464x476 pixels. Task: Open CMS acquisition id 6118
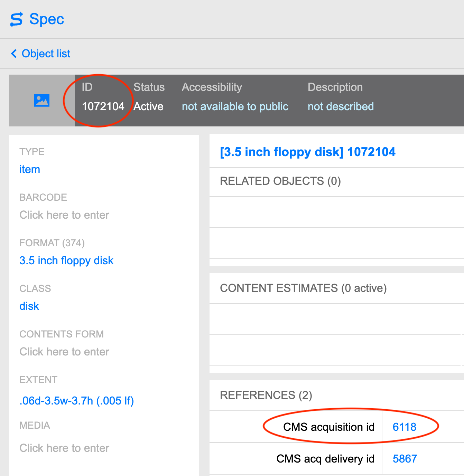point(405,427)
